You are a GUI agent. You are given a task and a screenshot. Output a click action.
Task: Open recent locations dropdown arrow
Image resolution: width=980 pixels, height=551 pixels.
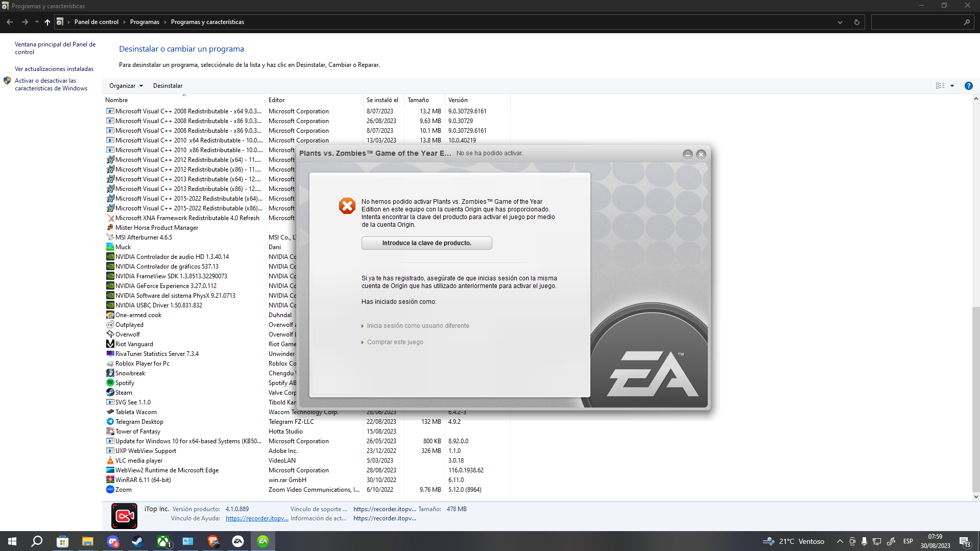(x=37, y=22)
